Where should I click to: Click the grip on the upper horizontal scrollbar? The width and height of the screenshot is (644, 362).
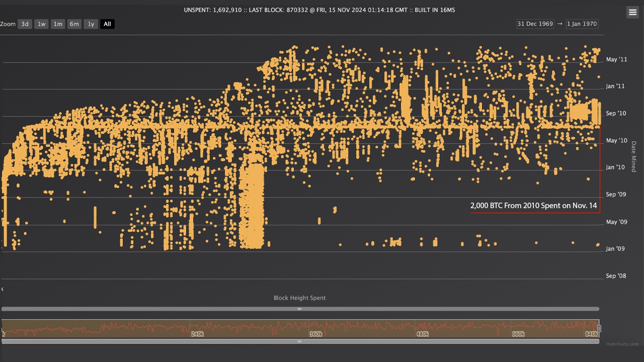click(299, 309)
